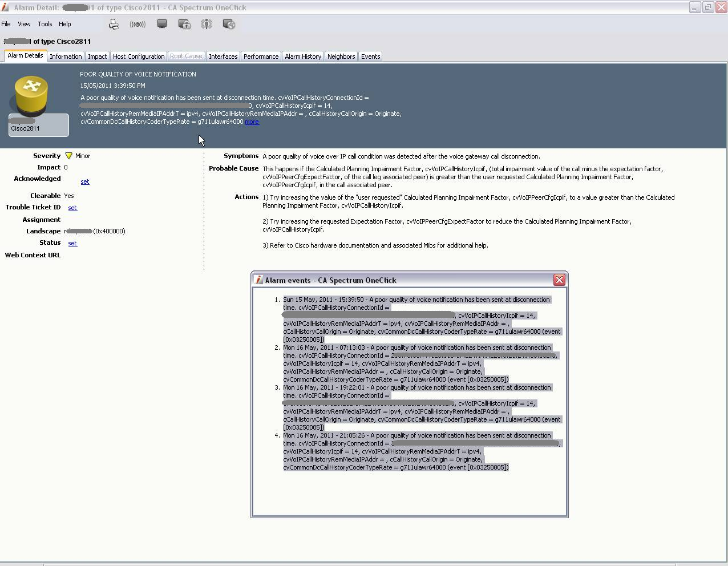Click the Probable Cause description text
This screenshot has width=728, height=566.
463,177
